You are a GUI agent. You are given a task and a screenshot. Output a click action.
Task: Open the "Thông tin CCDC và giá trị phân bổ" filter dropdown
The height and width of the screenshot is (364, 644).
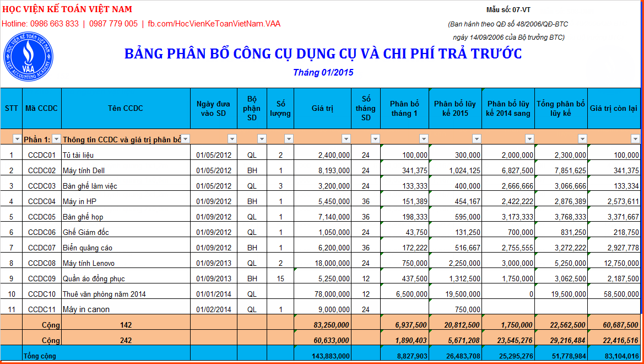tap(185, 138)
